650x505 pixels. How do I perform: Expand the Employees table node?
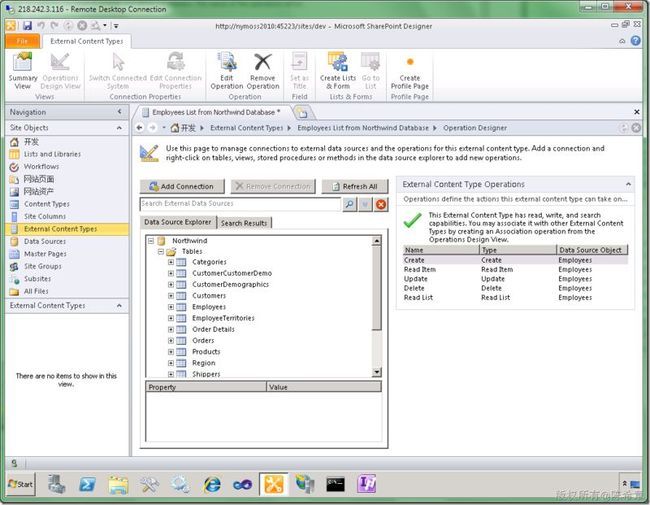[x=170, y=307]
